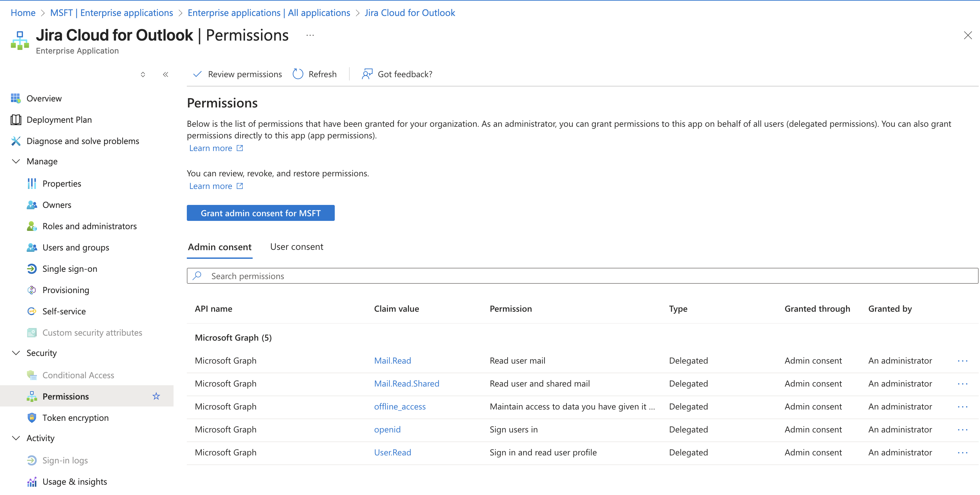Select the Admin consent tab

click(x=219, y=247)
